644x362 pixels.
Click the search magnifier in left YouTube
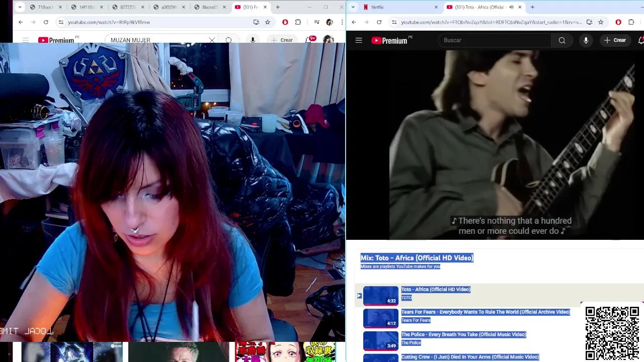228,40
